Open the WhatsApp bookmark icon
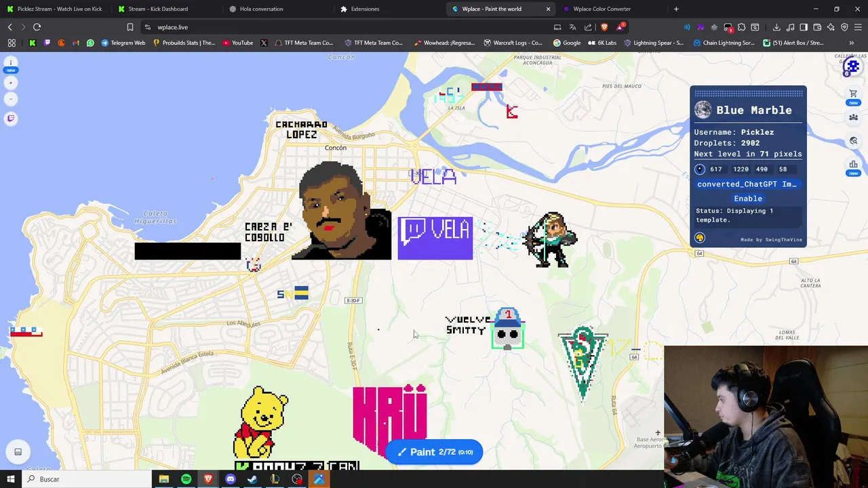Image resolution: width=868 pixels, height=488 pixels. tap(90, 43)
